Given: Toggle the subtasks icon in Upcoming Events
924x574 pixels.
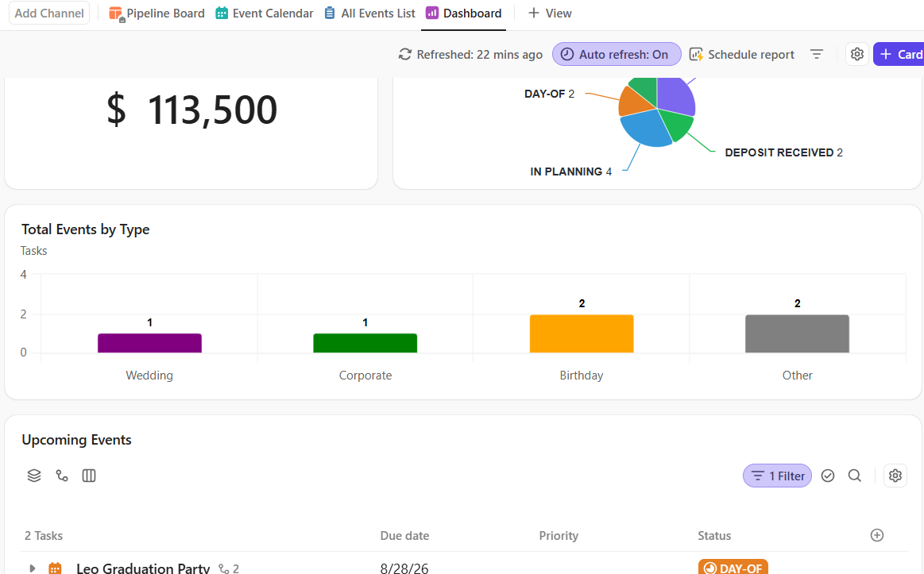Looking at the screenshot, I should click(62, 476).
